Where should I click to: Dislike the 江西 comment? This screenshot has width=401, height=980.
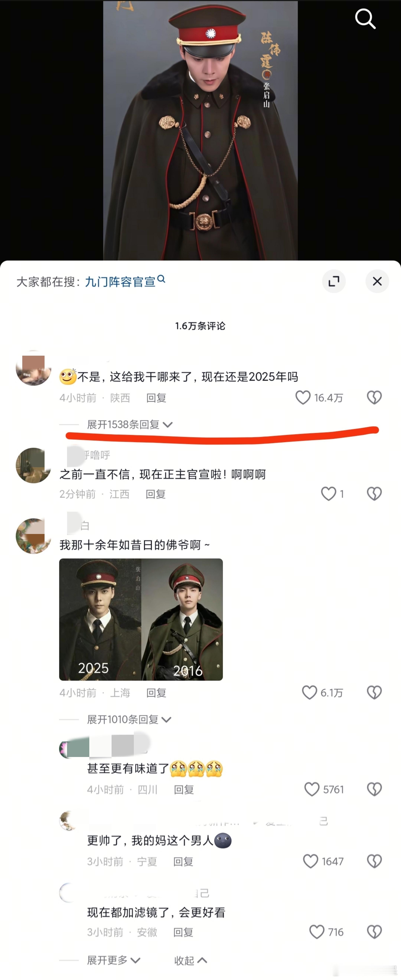click(x=374, y=494)
